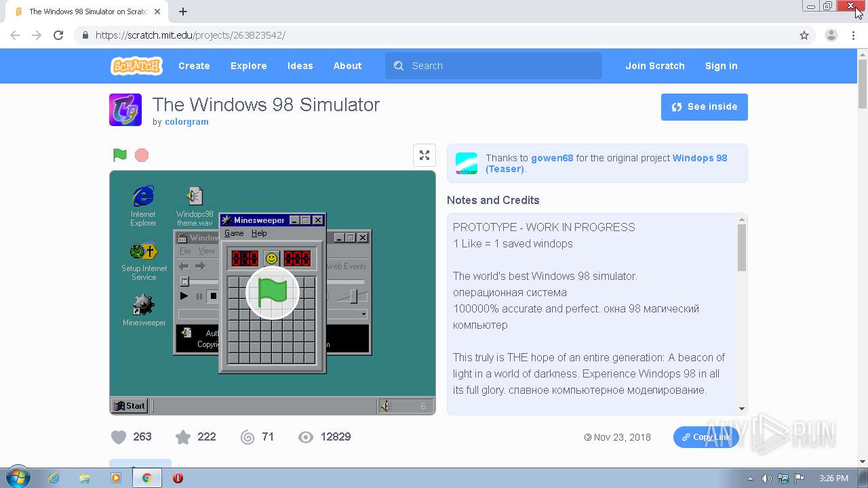
Task: Open the colorgram author profile link
Action: click(186, 122)
